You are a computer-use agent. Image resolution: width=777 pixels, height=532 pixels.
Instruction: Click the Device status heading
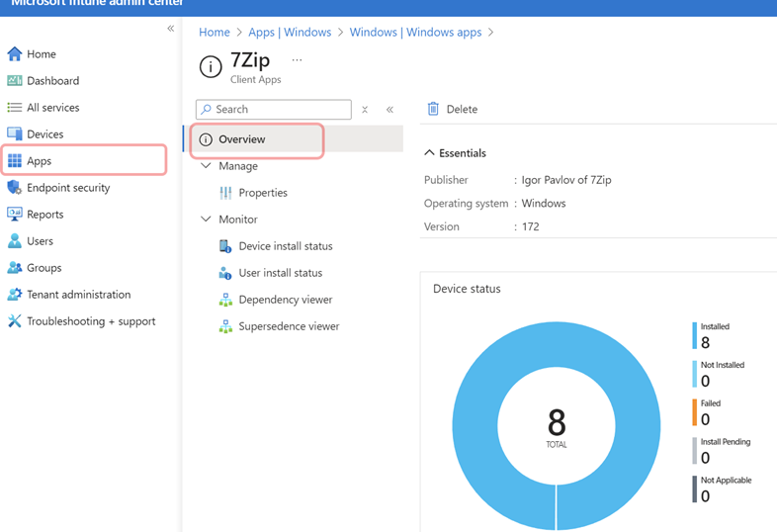tap(467, 289)
